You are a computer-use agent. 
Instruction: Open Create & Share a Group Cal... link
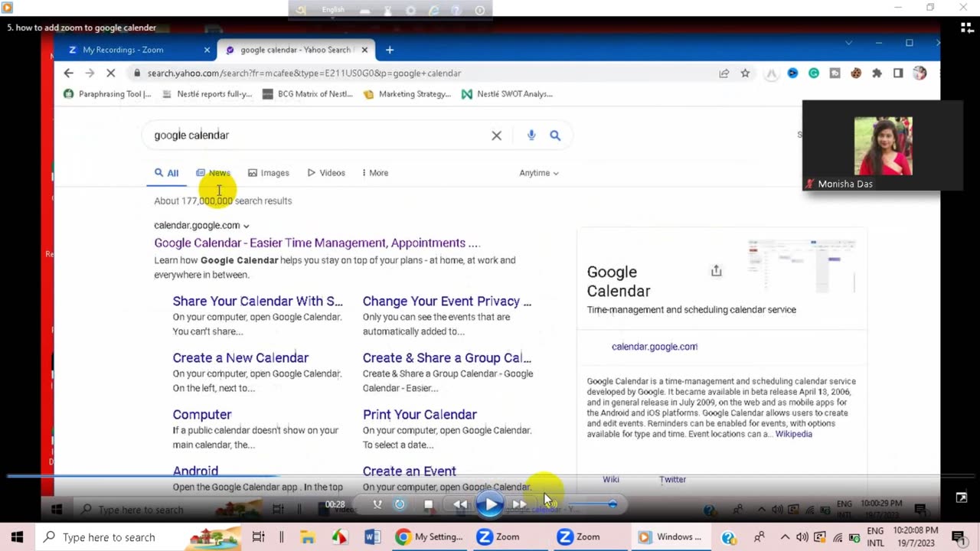pos(447,357)
